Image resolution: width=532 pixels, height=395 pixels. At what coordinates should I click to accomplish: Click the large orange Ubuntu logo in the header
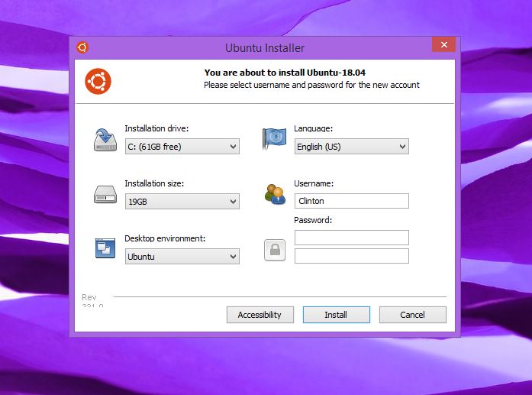pyautogui.click(x=98, y=82)
